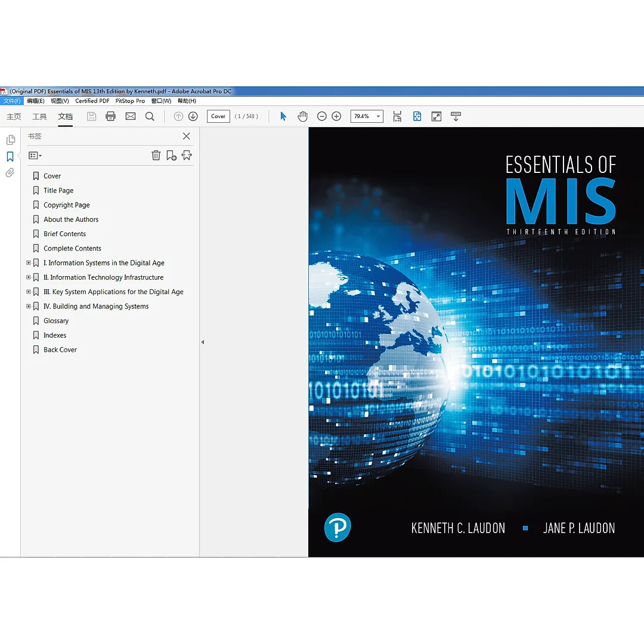Open the Certified PDF menu
Image resolution: width=644 pixels, height=644 pixels.
pos(92,101)
